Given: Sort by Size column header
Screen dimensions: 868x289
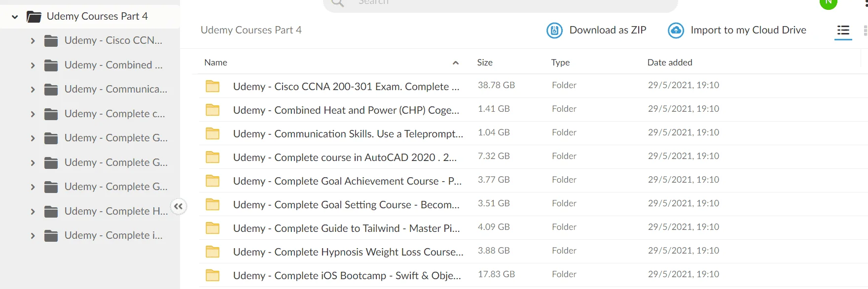Looking at the screenshot, I should point(485,63).
